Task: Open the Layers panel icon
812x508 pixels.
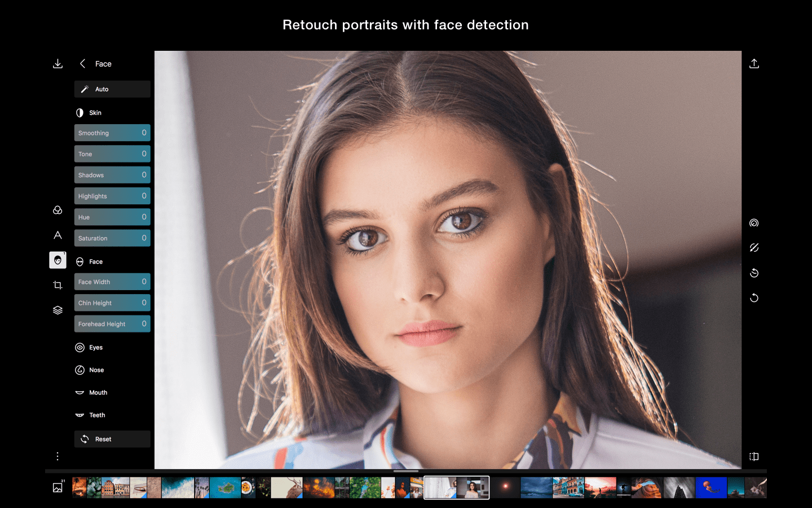Action: click(58, 310)
